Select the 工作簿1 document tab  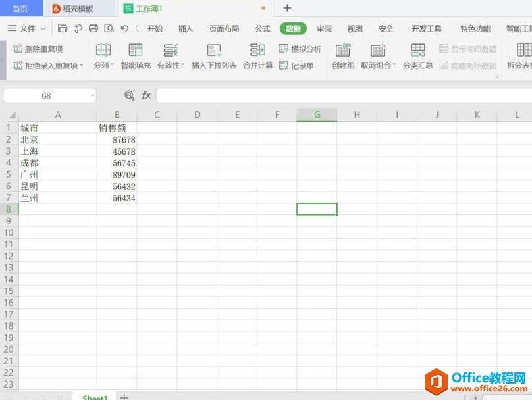click(x=195, y=9)
